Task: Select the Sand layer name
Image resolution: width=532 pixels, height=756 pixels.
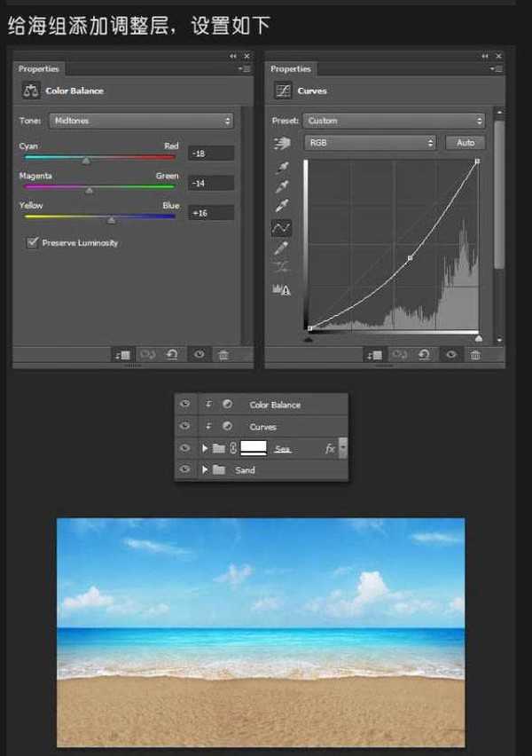Action: coord(245,470)
